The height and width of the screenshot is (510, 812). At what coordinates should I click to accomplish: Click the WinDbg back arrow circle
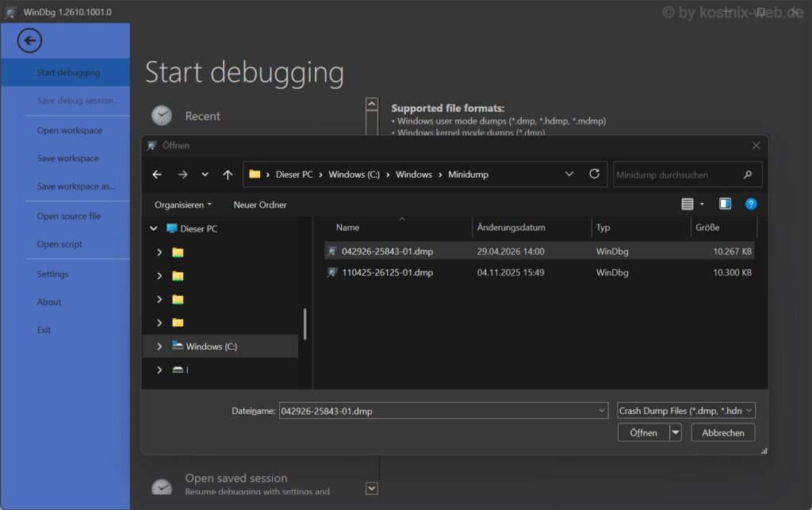tap(29, 40)
